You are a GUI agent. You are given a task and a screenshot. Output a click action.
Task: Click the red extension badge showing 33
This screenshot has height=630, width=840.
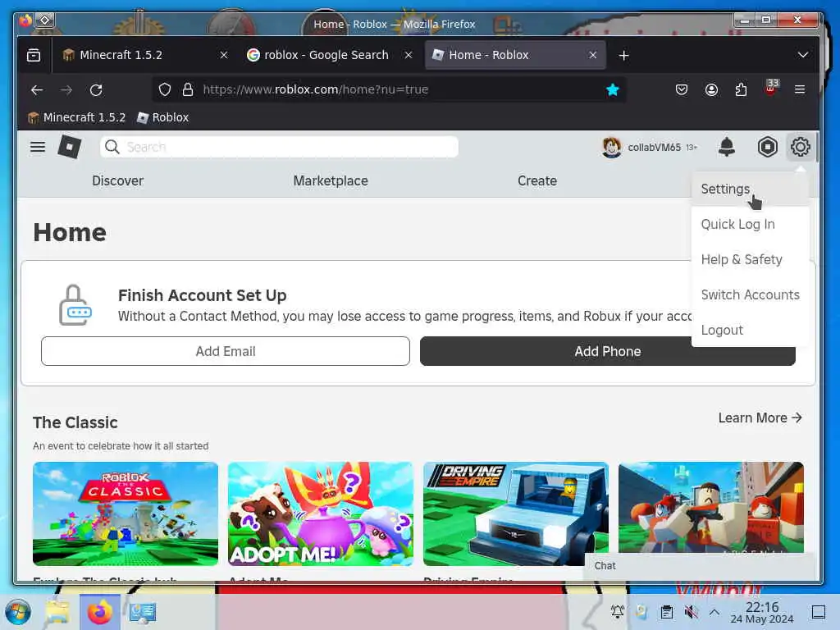(x=771, y=87)
